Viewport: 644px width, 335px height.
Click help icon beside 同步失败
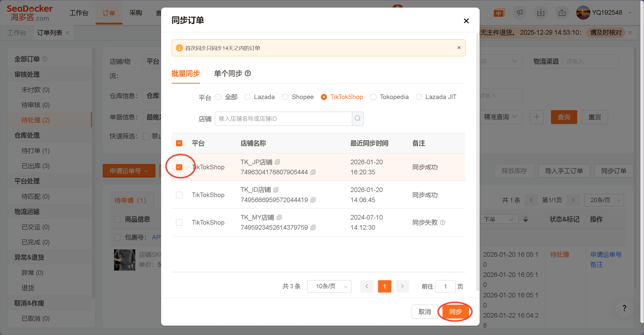[x=442, y=222]
